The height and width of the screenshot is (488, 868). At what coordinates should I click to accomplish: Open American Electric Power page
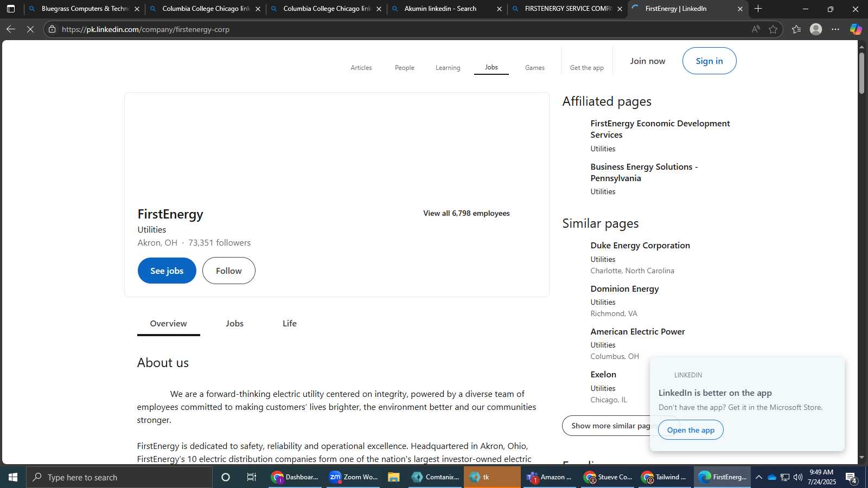click(637, 332)
